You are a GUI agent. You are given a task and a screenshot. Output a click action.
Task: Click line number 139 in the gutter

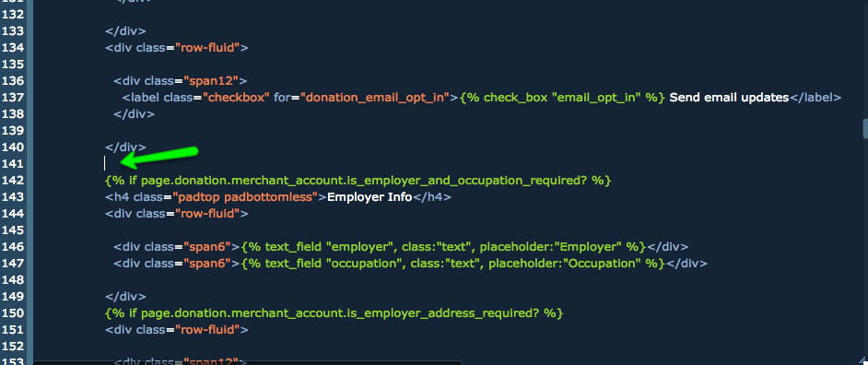(x=13, y=131)
